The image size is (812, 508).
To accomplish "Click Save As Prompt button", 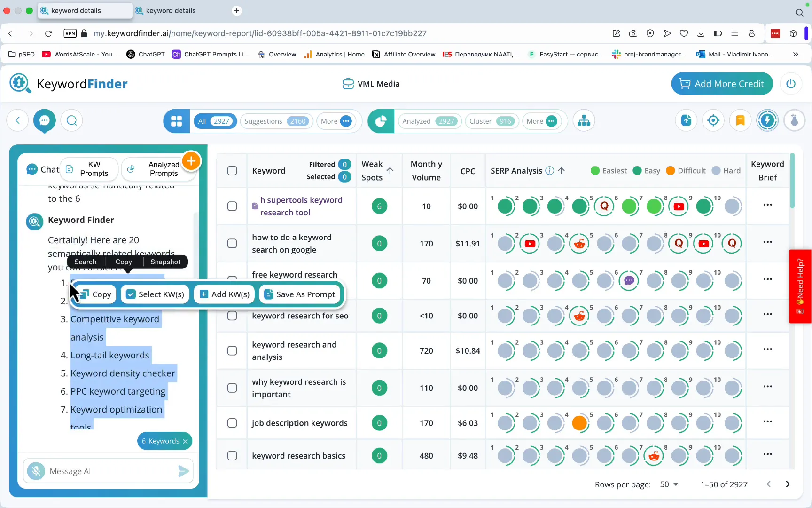I will [x=300, y=294].
